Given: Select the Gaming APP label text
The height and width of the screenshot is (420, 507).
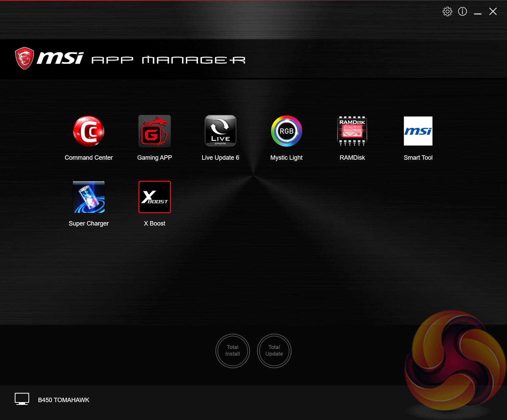Looking at the screenshot, I should click(154, 158).
